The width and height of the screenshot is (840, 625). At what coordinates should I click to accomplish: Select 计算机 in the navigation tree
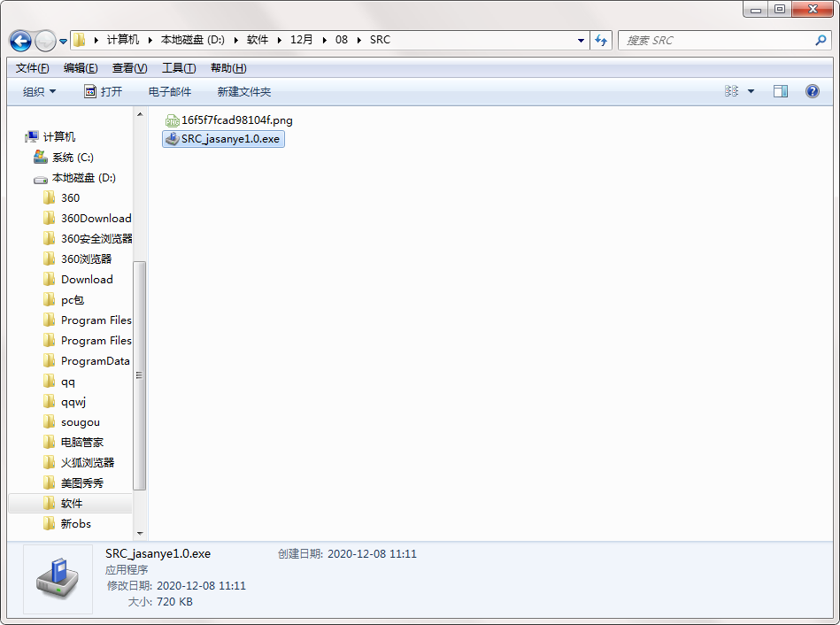coord(50,136)
